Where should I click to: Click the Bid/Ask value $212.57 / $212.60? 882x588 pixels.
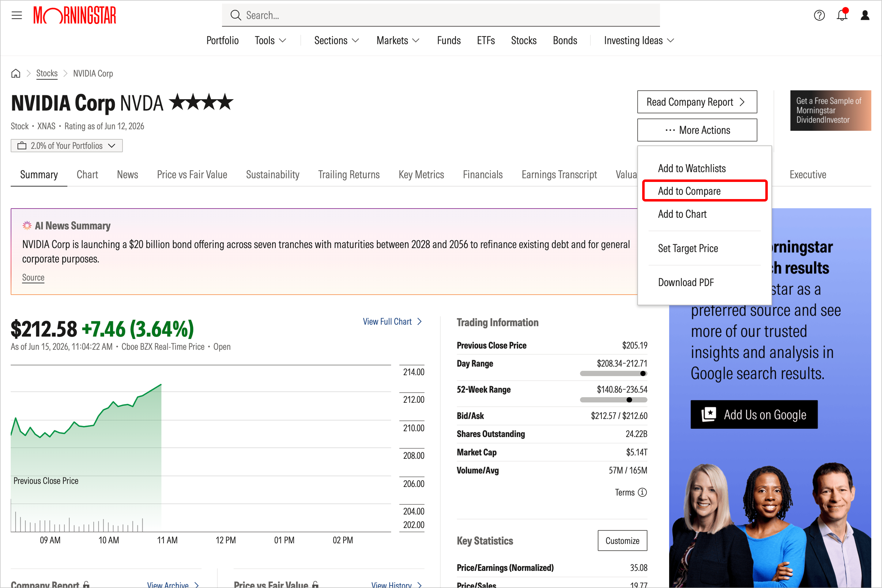(619, 416)
